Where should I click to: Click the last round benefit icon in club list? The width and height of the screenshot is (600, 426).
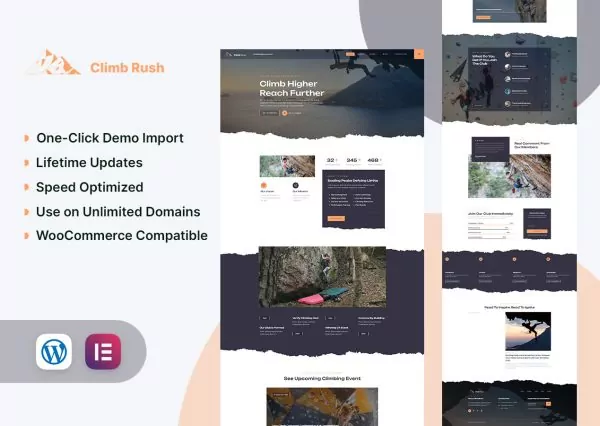pos(507,104)
